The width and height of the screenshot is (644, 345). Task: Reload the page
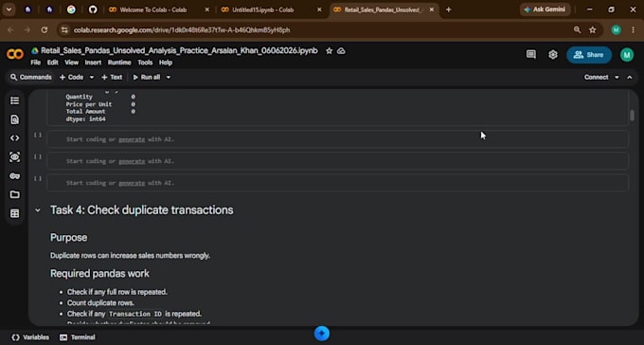tap(45, 30)
